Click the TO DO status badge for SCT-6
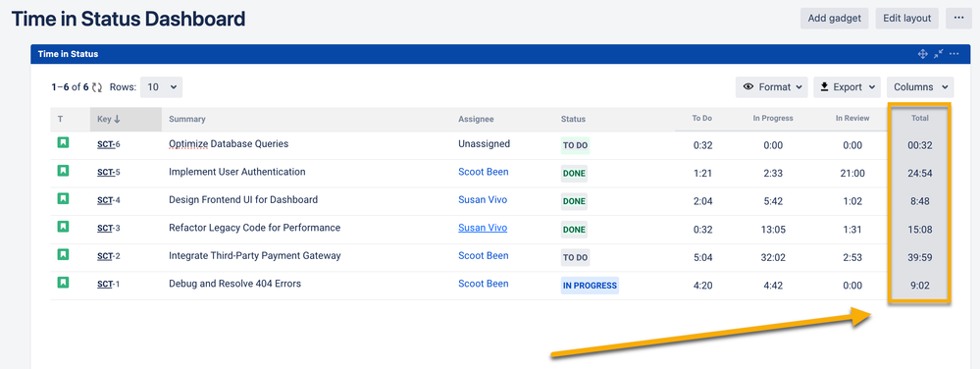 575,145
